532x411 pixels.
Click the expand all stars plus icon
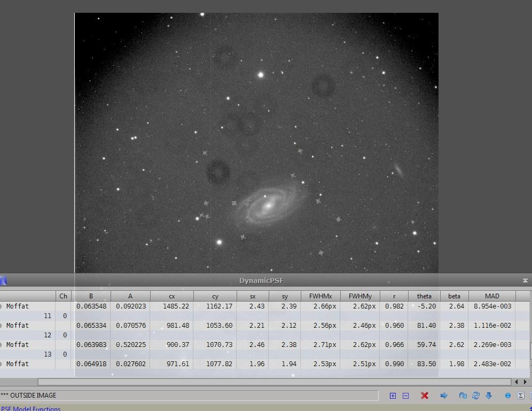pyautogui.click(x=393, y=396)
